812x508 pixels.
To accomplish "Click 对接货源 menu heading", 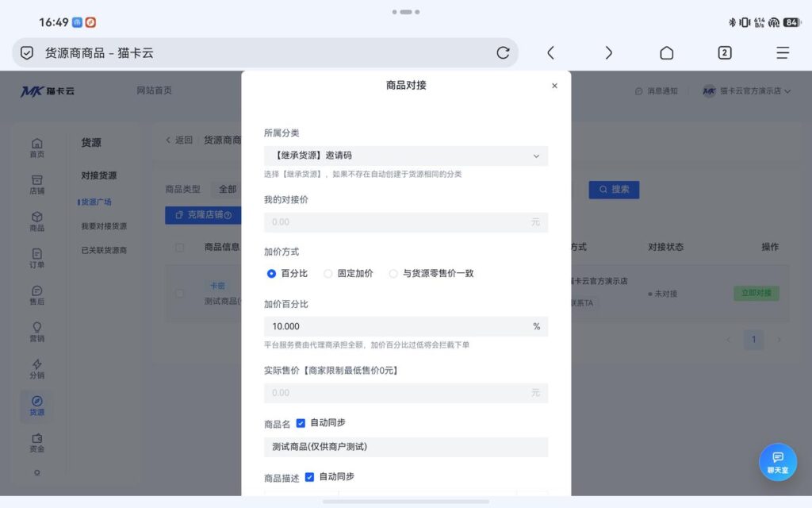I will tap(98, 175).
